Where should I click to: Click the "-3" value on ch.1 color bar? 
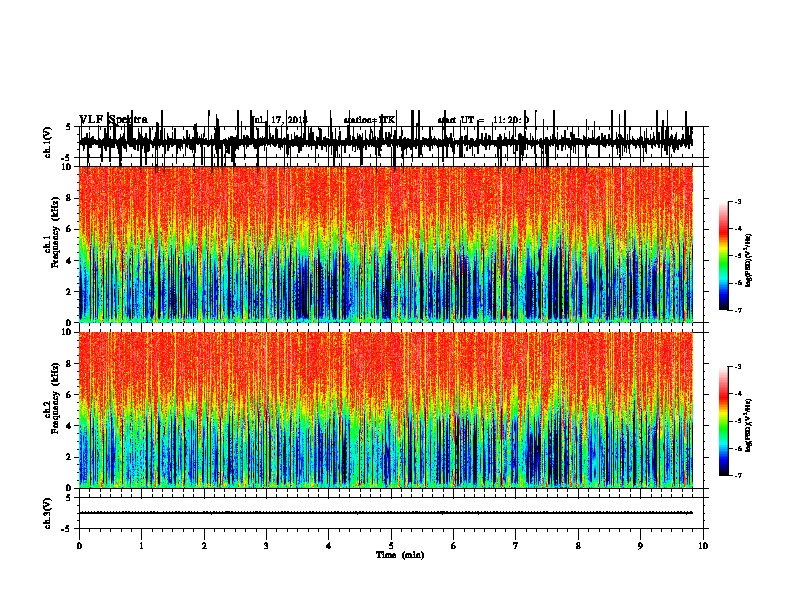(x=737, y=201)
